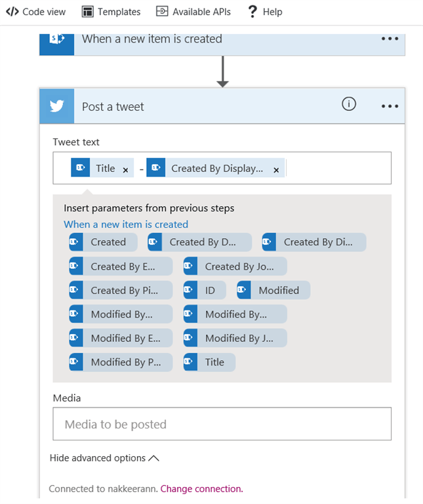Open trigger step ellipsis menu
Image resolution: width=423 pixels, height=504 pixels.
390,39
